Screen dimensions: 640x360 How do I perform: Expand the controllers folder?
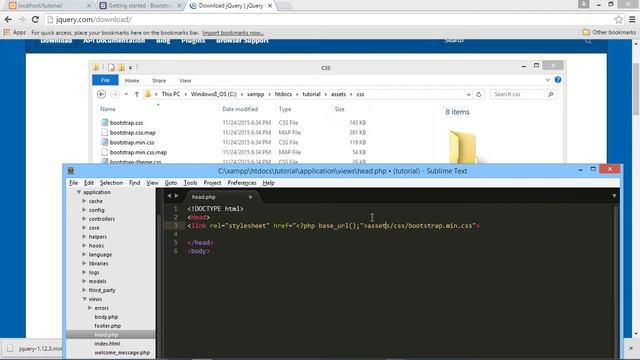click(84, 219)
